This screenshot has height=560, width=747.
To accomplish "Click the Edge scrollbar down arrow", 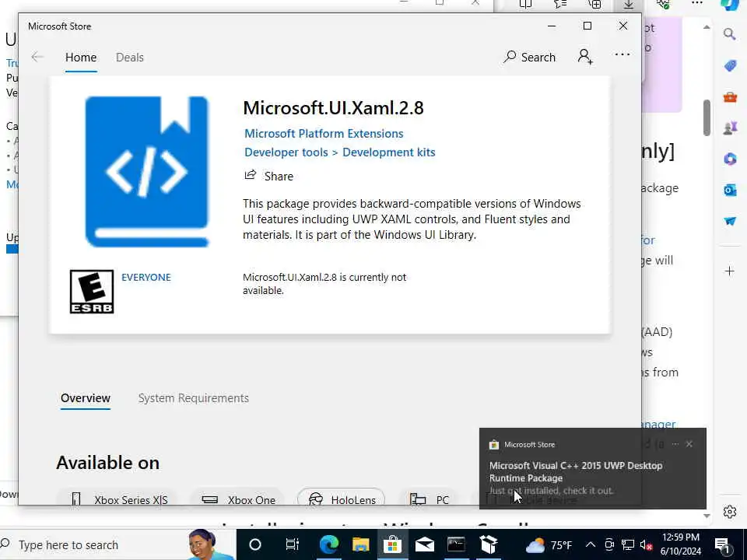I will (707, 516).
